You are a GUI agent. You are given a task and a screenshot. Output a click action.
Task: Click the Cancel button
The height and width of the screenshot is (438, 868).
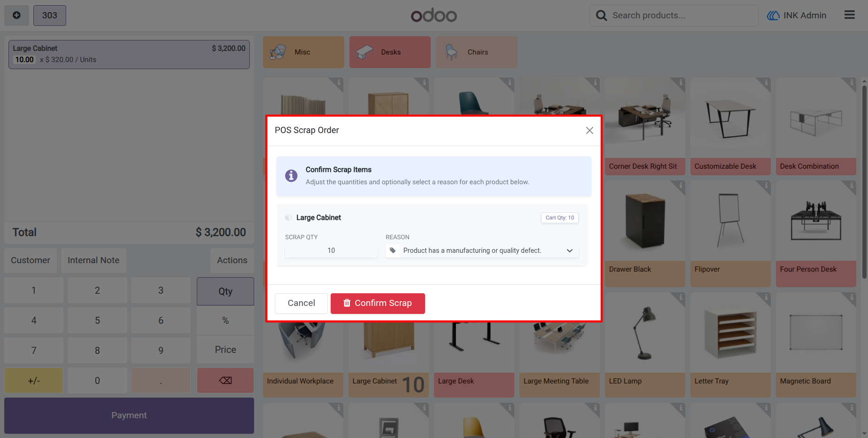(301, 304)
